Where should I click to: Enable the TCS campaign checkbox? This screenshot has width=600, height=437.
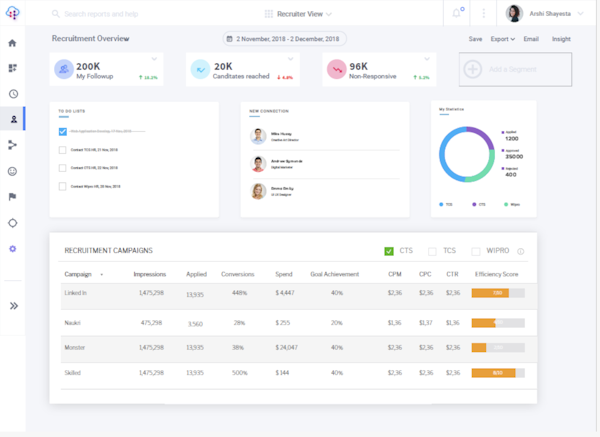tap(432, 251)
